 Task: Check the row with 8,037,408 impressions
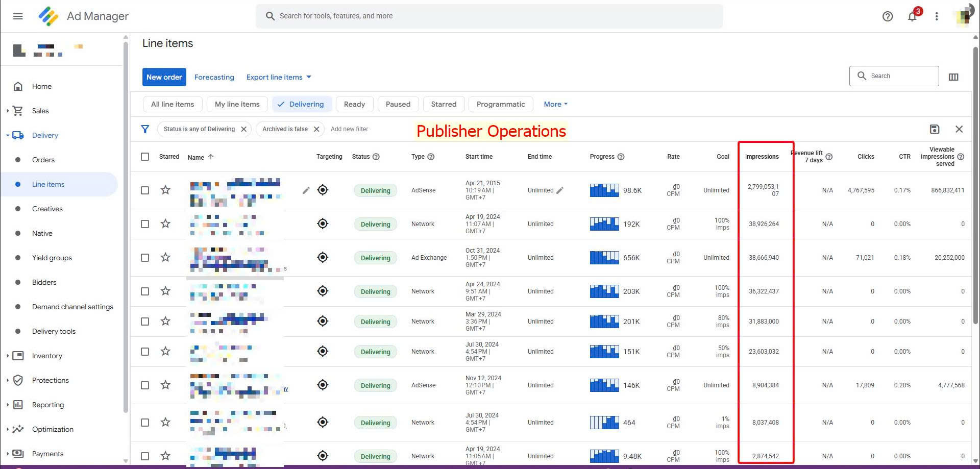pos(145,423)
